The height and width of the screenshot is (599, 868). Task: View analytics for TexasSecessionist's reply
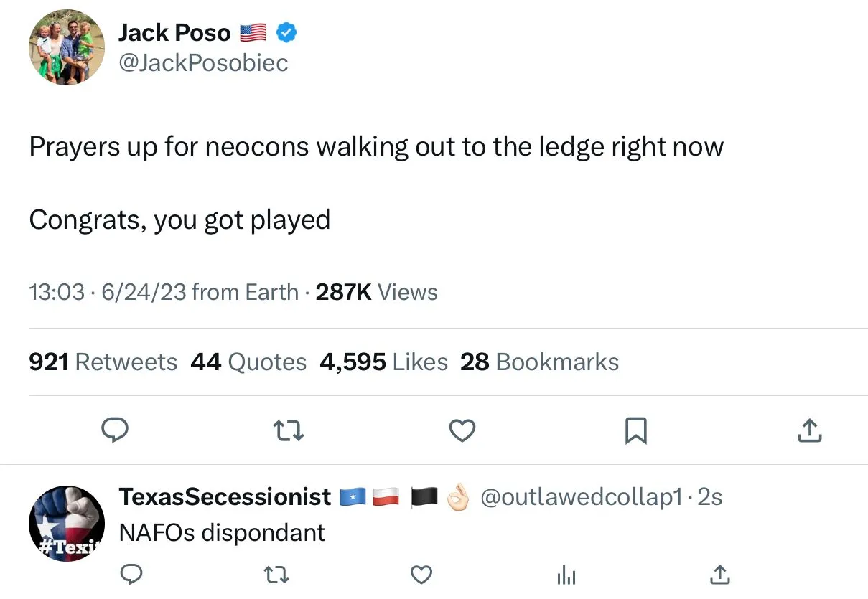tap(566, 575)
